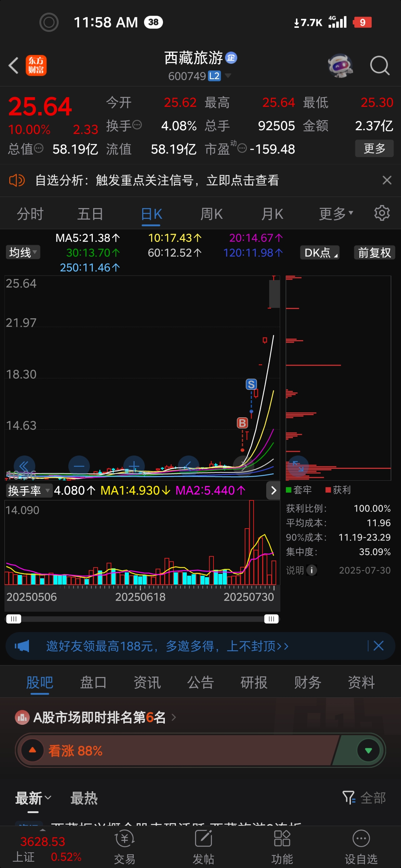
Task: Expand the 更多 chart period dropdown
Action: (336, 214)
